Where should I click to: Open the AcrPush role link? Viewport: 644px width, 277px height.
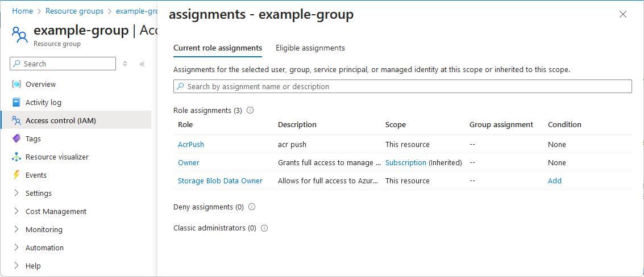point(191,144)
